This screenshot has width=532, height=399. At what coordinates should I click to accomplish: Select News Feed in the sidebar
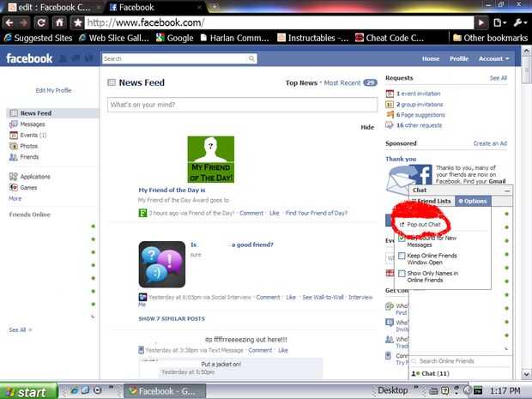52,113
